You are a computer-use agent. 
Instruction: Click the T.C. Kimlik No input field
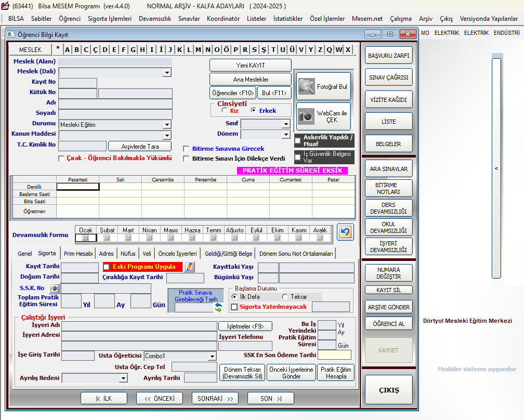coord(82,146)
